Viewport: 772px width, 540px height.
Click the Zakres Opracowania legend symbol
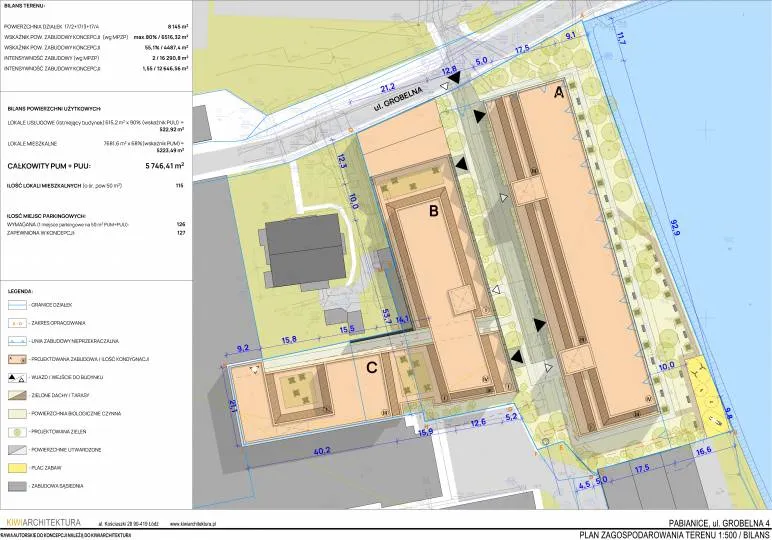[x=15, y=322]
